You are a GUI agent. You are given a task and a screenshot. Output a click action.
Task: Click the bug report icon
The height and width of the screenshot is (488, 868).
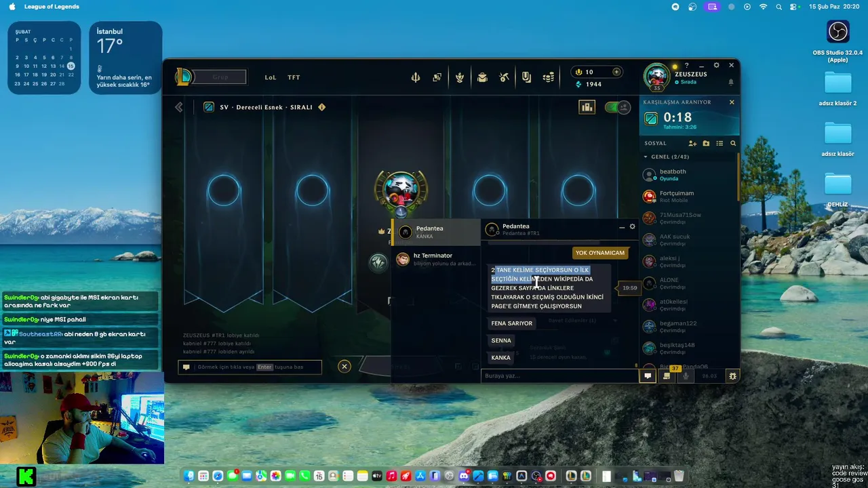[732, 375]
